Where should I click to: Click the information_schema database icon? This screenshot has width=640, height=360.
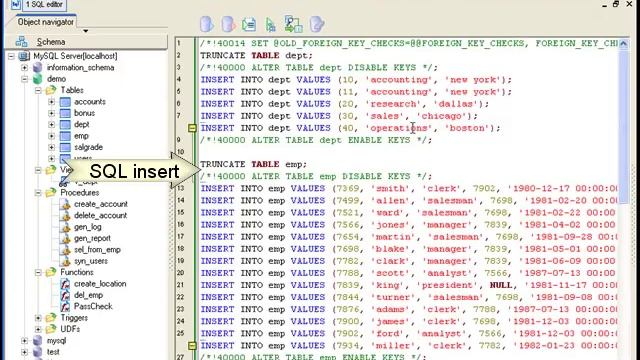pos(38,67)
